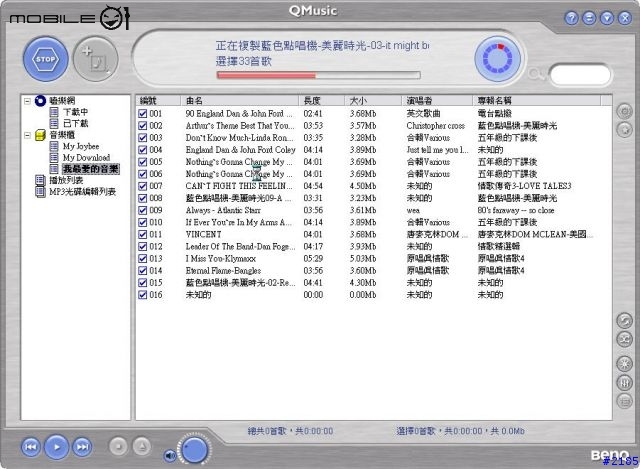Click the blue STOP button
Image resolution: width=640 pixels, height=469 pixels.
[45, 59]
